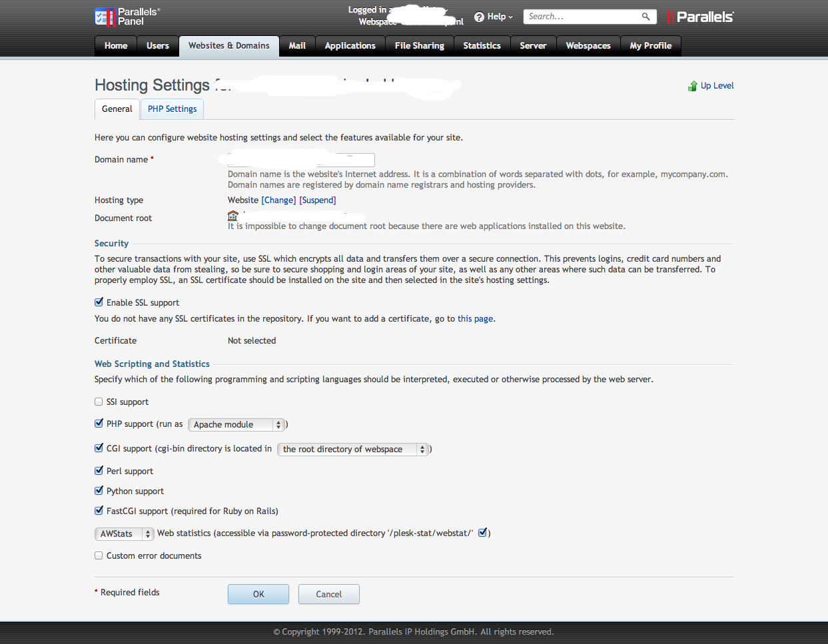Viewport: 828px width, 644px height.
Task: Open the AWStats web statistics dropdown
Action: coord(125,533)
